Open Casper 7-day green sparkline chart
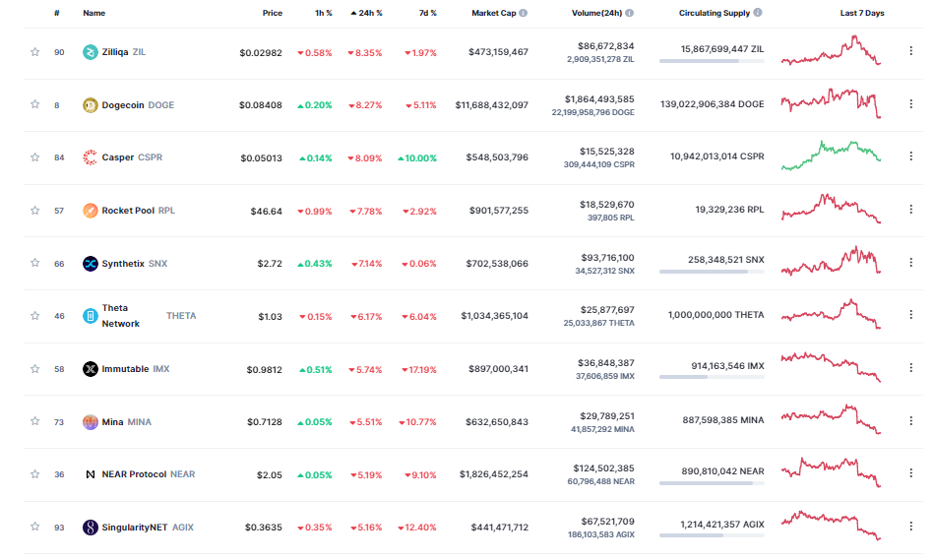This screenshot has height=560, width=933. 831,156
